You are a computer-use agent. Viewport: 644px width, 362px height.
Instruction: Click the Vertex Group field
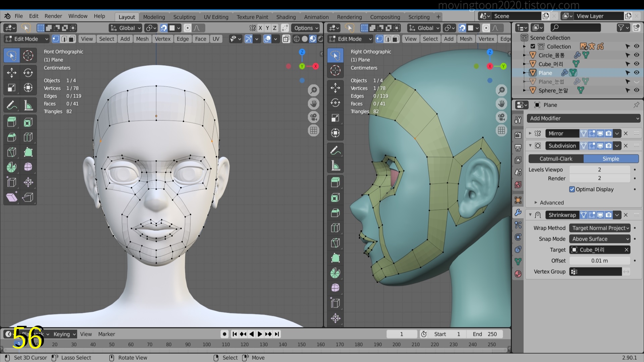596,271
